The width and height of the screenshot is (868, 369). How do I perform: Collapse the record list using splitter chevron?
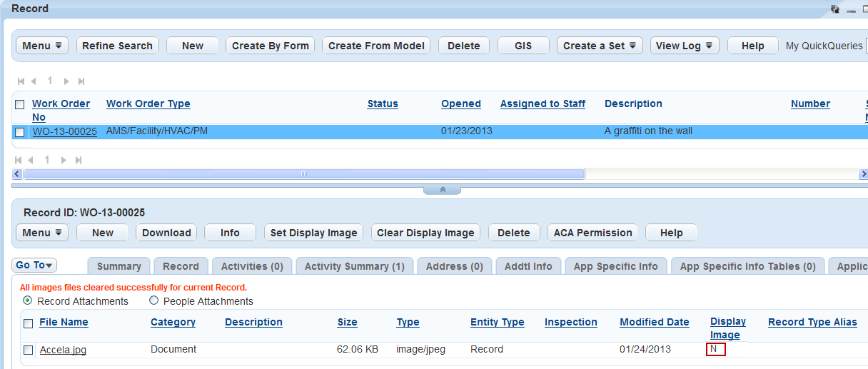pyautogui.click(x=442, y=190)
